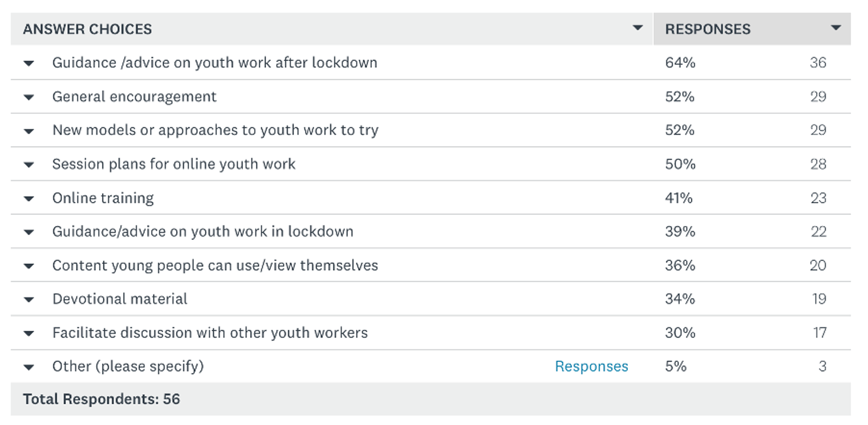Image resolution: width=868 pixels, height=425 pixels.
Task: Click the RESPONSES column header text
Action: pos(707,29)
